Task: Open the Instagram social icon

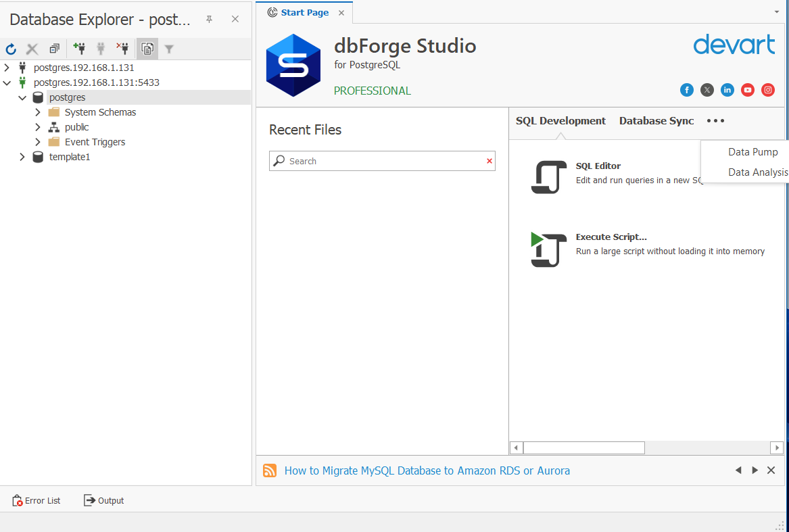Action: [768, 90]
